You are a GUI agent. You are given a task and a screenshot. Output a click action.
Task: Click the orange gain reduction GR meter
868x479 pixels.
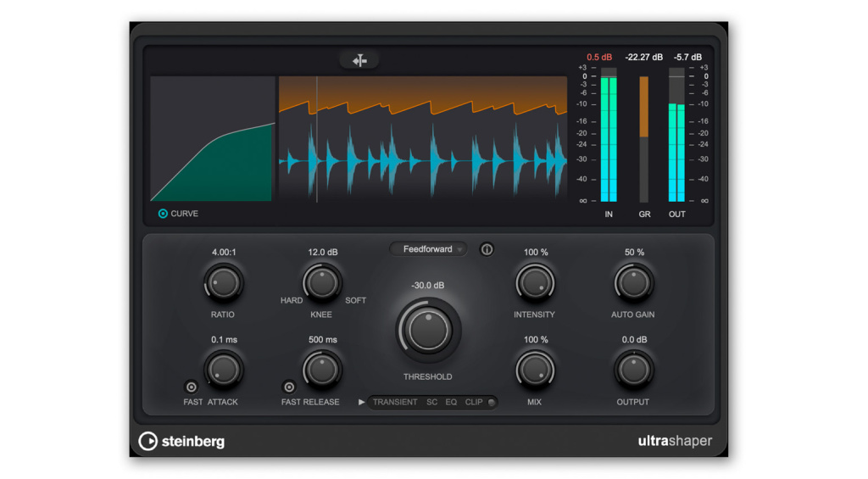tap(644, 107)
